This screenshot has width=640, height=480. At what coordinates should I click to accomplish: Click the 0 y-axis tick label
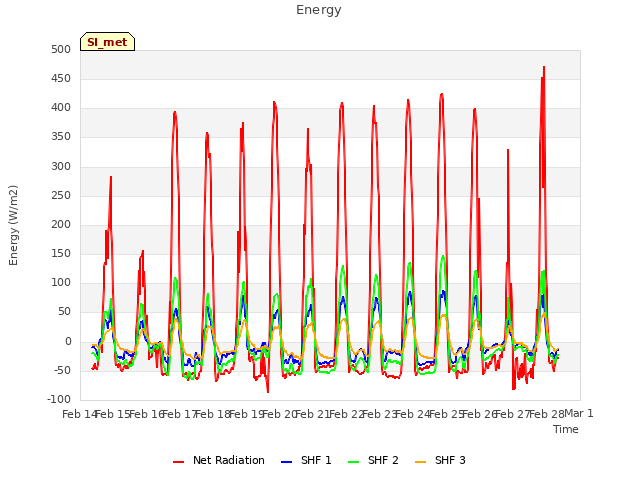pos(68,342)
